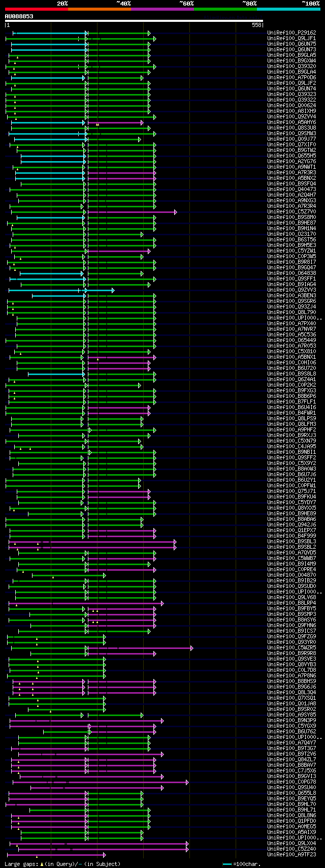325x868 pixels.
Task: Select hit label UniRef100_C5Z7V0
Action: pyautogui.click(x=291, y=212)
